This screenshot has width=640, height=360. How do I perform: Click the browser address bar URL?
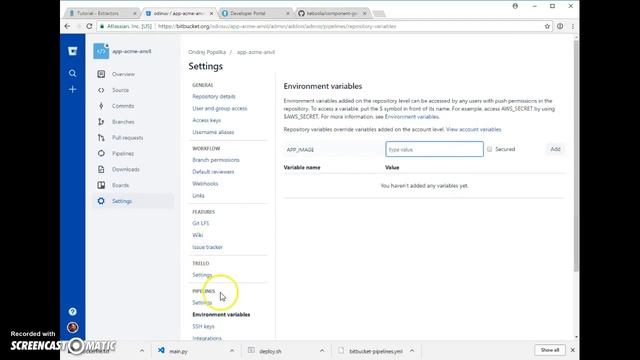coord(277,26)
